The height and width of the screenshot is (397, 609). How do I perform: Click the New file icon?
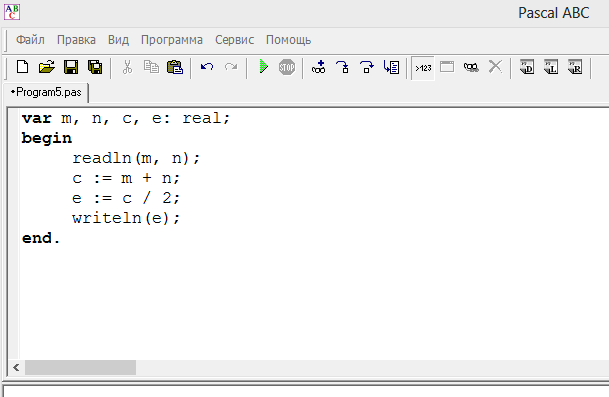(23, 67)
